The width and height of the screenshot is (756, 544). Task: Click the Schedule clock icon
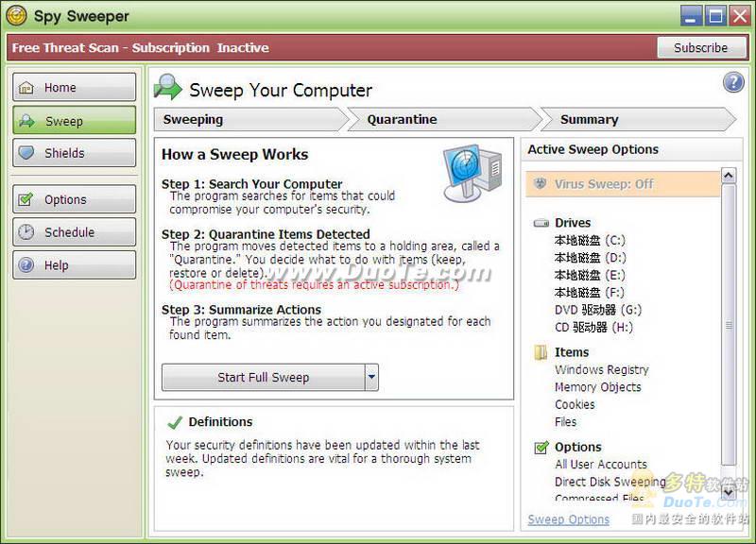click(x=26, y=231)
